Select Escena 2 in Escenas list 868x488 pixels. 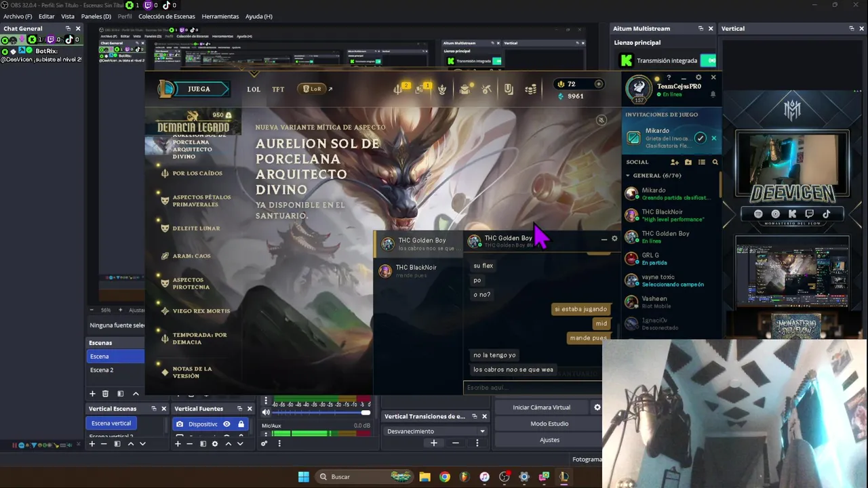pyautogui.click(x=115, y=370)
